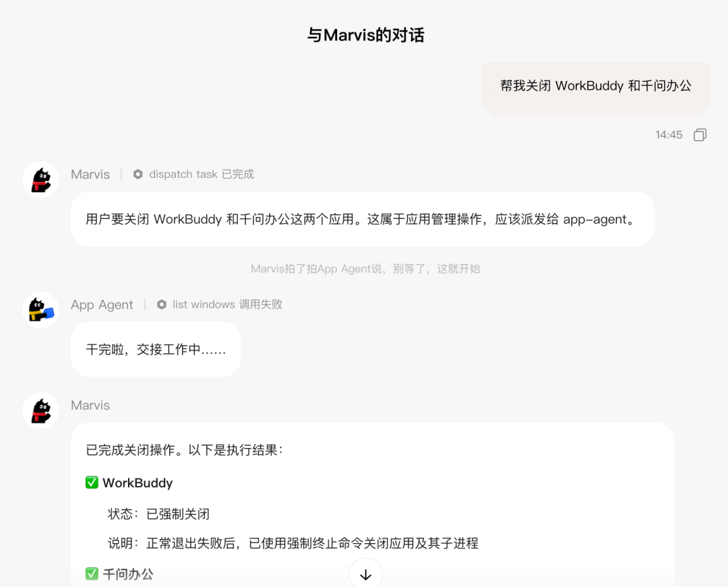Screen dimensions: 728x587
Task: Click the scroll-to-bottom arrow button
Action: pos(366,574)
